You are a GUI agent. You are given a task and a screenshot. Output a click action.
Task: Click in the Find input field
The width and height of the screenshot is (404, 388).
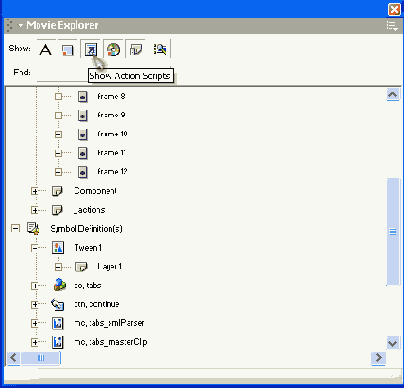(62, 73)
